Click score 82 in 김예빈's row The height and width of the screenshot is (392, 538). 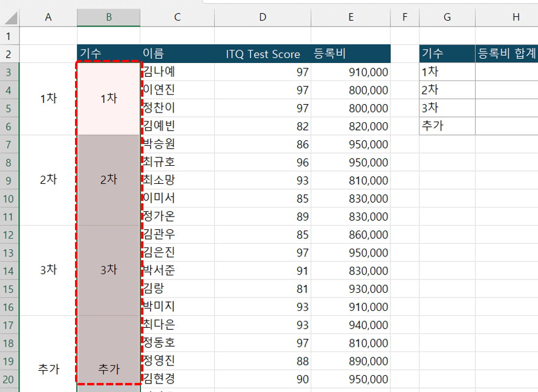[263, 126]
